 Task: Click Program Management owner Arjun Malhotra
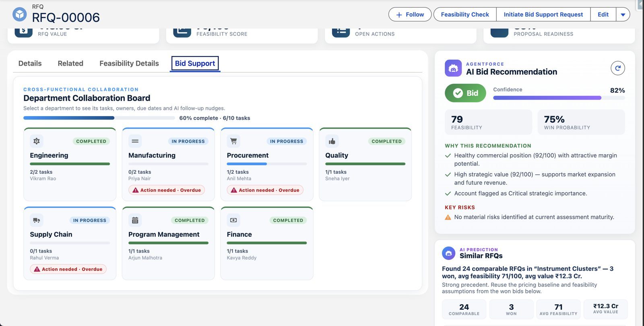[145, 258]
